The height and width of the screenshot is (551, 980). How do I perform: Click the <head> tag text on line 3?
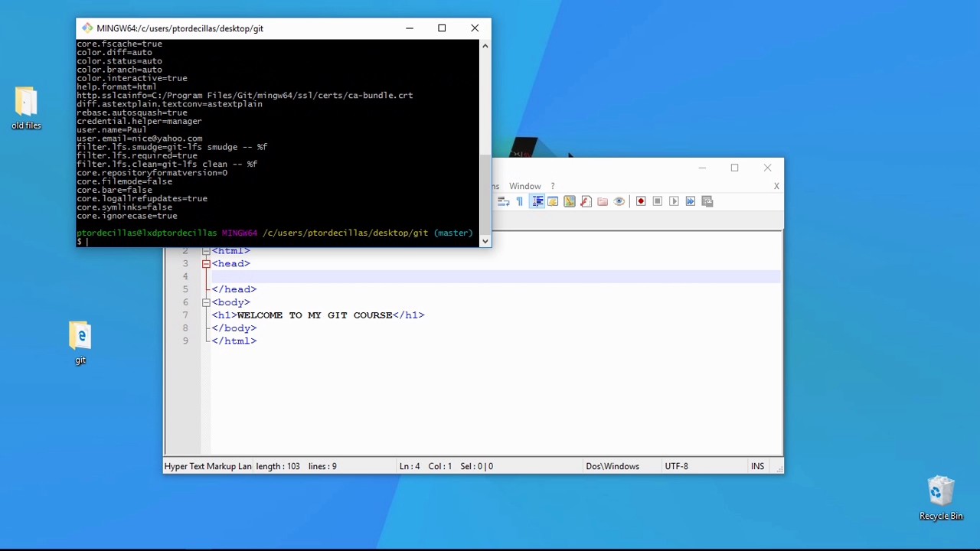pyautogui.click(x=231, y=264)
